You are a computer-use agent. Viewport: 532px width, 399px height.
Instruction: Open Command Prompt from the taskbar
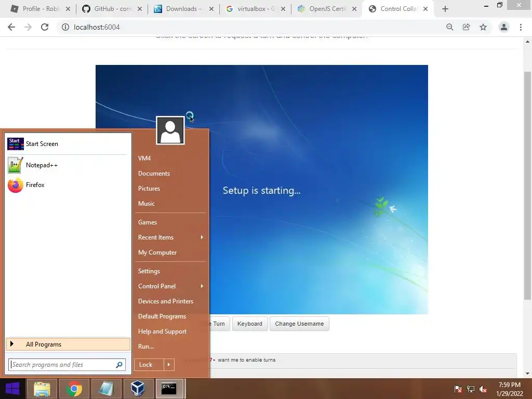169,389
